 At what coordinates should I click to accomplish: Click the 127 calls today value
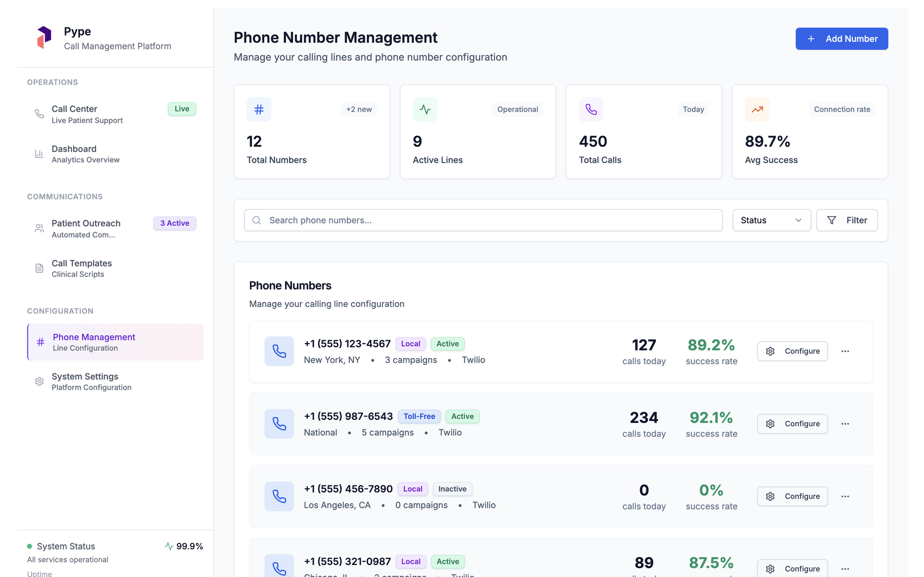pyautogui.click(x=644, y=345)
